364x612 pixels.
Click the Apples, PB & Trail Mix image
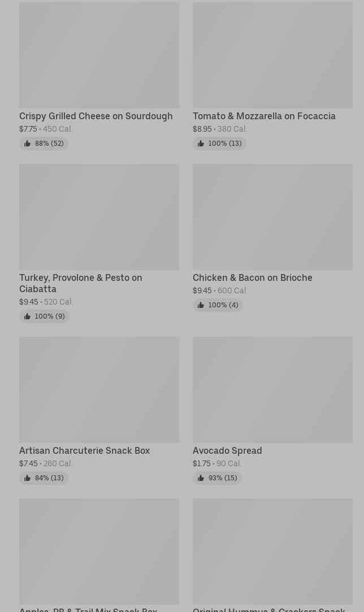pos(99,552)
